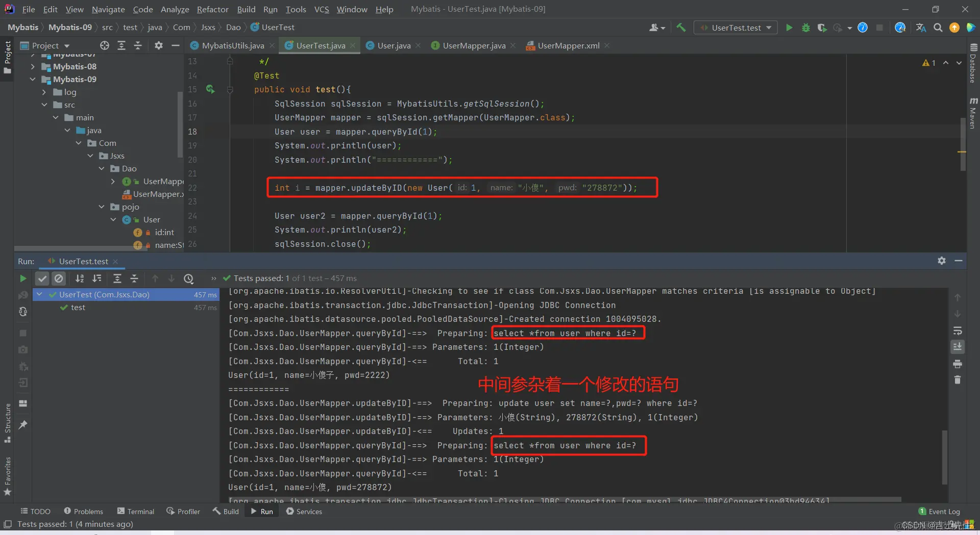
Task: Run UserTest.test with green play button
Action: tap(789, 28)
